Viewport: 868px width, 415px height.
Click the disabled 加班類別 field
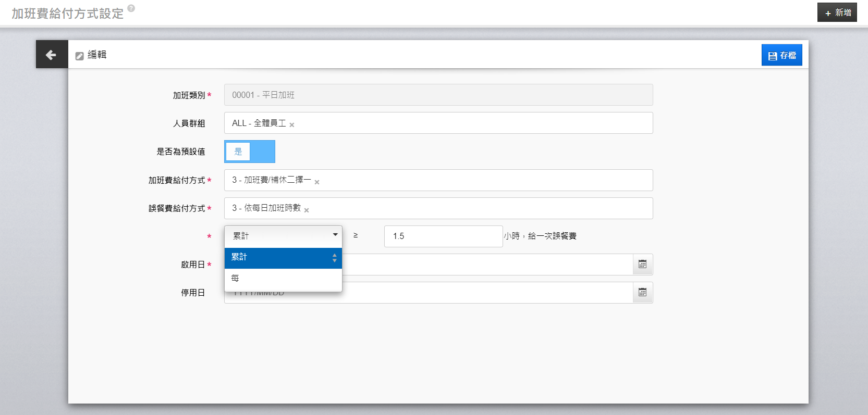(438, 95)
